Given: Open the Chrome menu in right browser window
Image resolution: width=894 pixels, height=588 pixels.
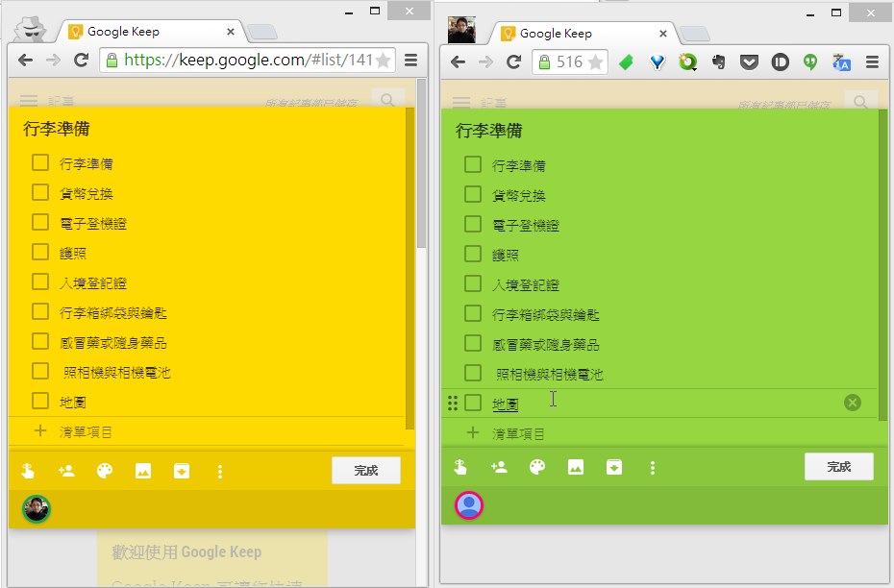Looking at the screenshot, I should (x=872, y=61).
